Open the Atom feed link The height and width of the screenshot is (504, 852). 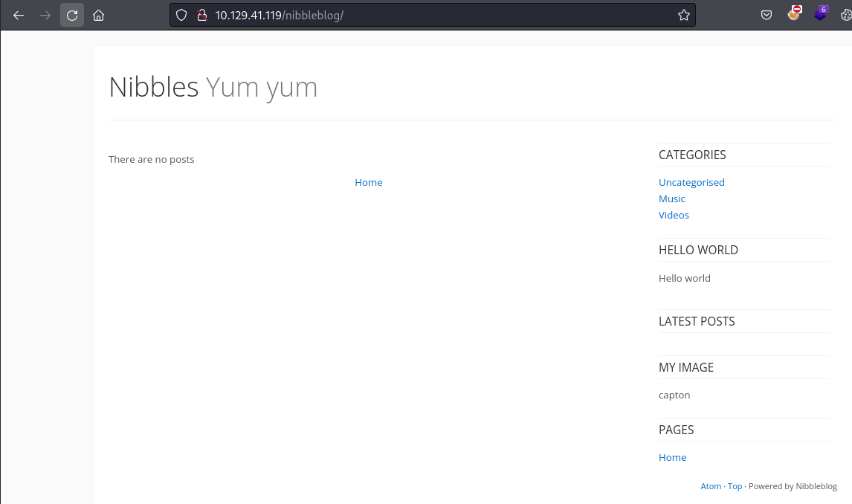tap(711, 486)
